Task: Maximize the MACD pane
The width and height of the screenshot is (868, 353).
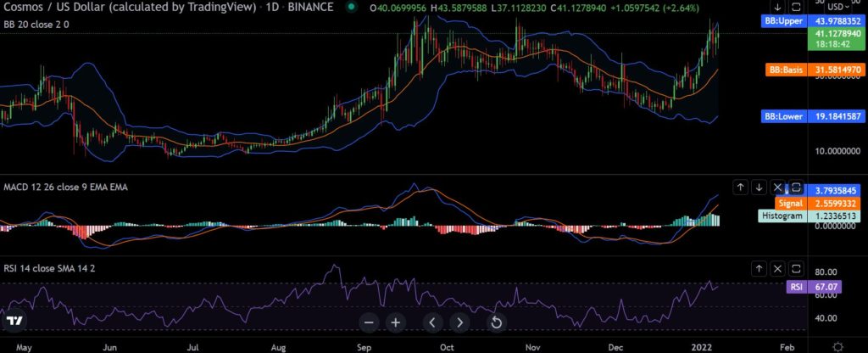Action: click(x=796, y=188)
